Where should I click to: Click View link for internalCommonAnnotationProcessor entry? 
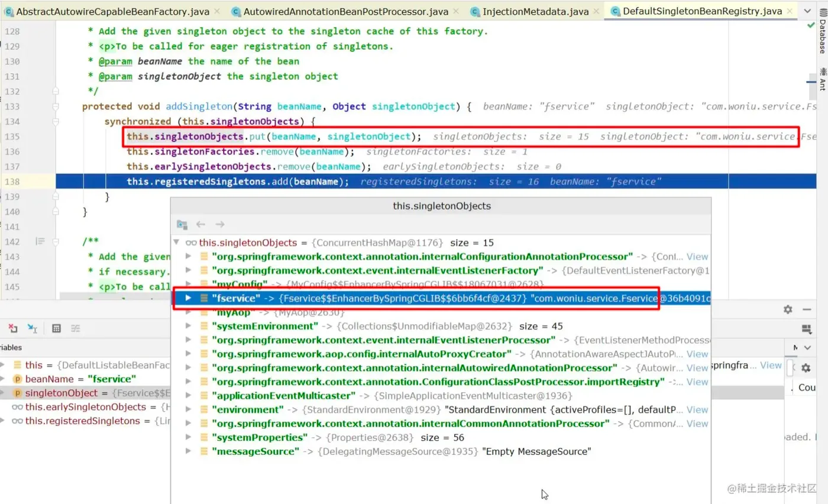click(697, 424)
